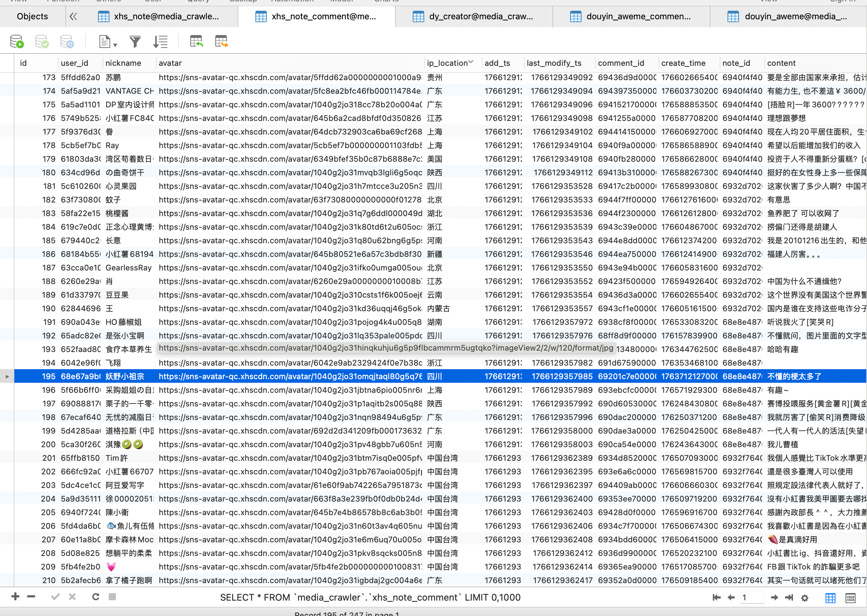This screenshot has height=616, width=867.
Task: Click the Import table icon with green arrow
Action: click(x=196, y=41)
